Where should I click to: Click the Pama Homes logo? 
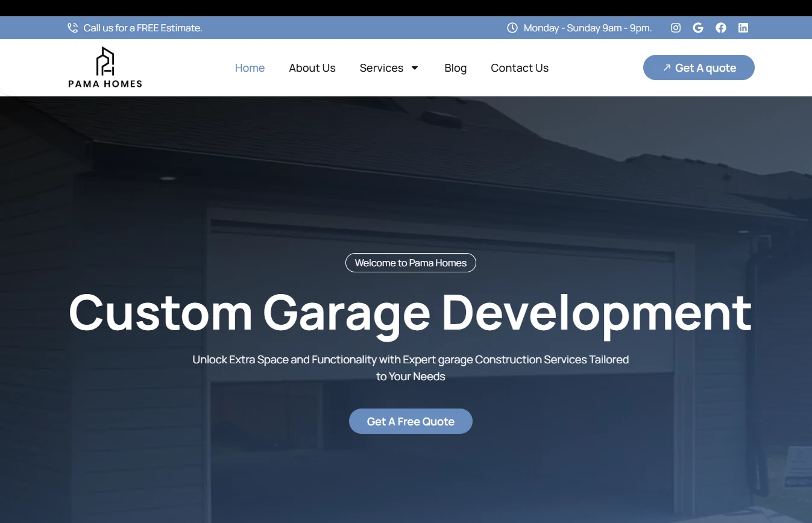[x=105, y=67]
